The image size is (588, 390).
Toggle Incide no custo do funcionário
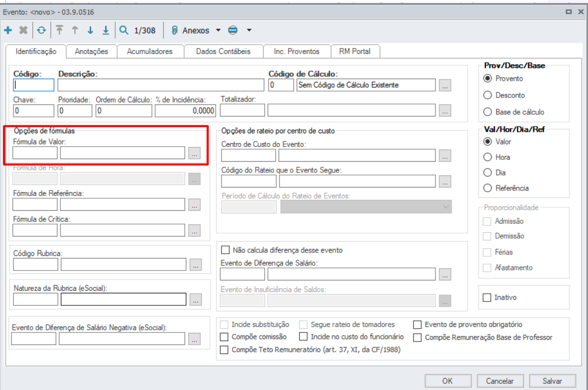(303, 336)
